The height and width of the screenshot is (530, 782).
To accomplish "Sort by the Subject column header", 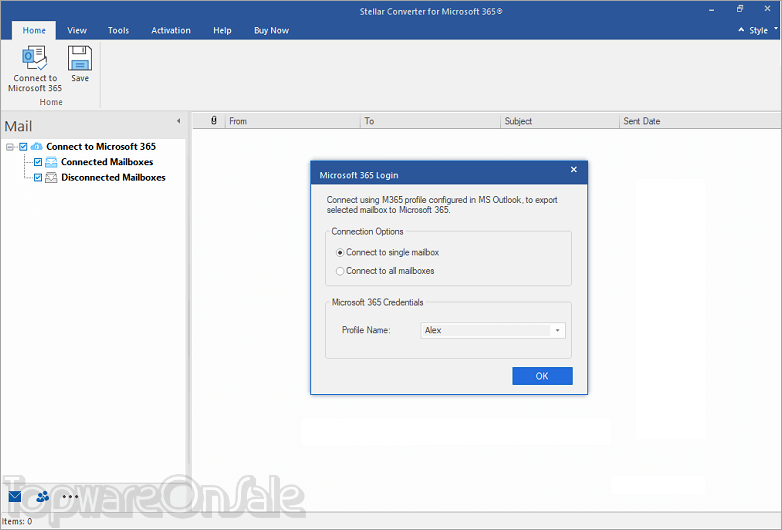I will pos(560,121).
